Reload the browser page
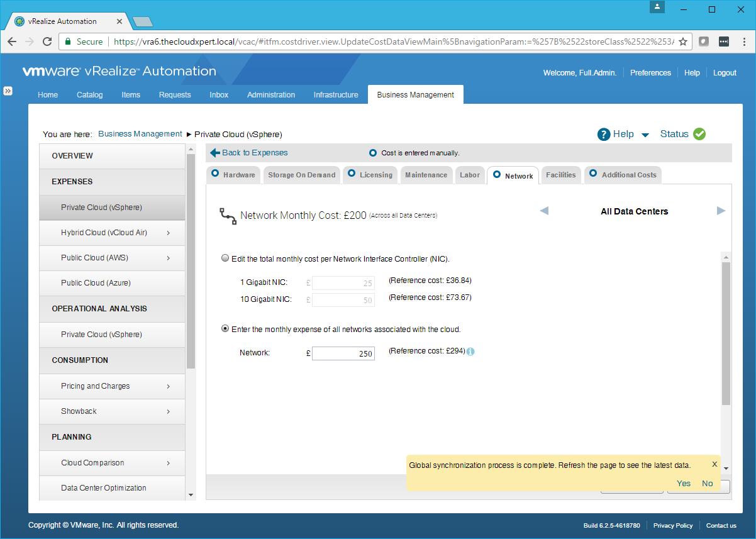 (x=47, y=42)
